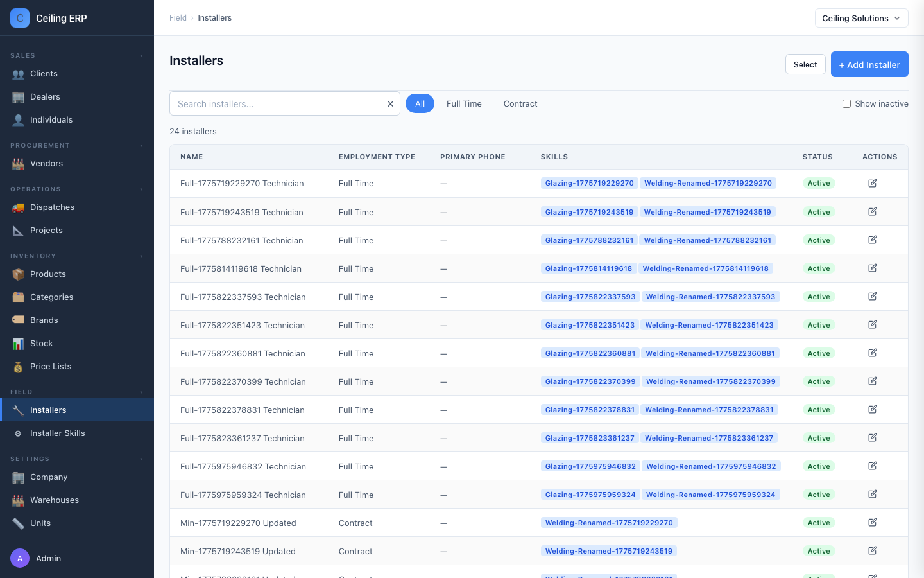
Task: Open Categories sidebar item
Action: coord(77,297)
